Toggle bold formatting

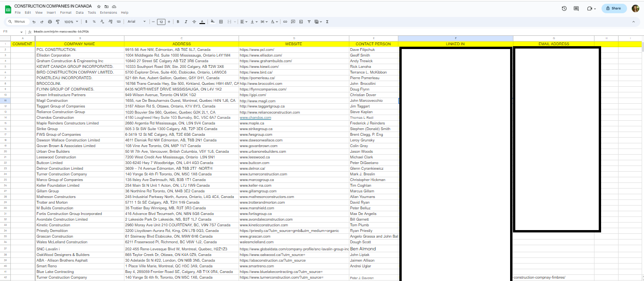pyautogui.click(x=178, y=22)
